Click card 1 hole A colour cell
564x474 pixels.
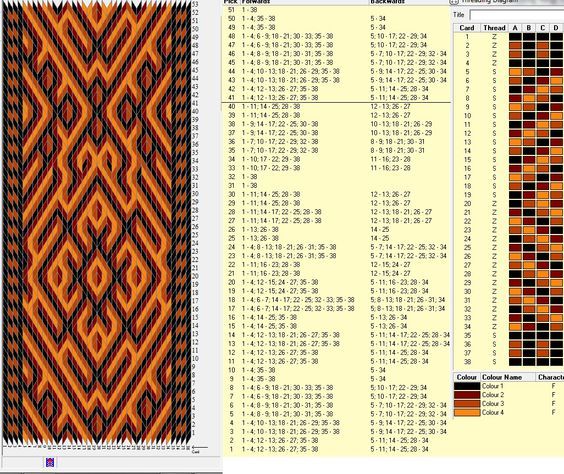[x=515, y=37]
